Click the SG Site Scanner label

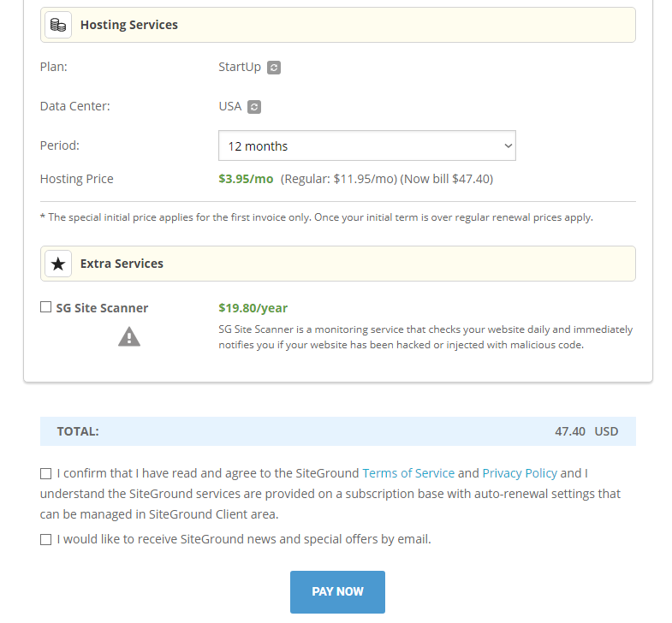[x=102, y=308]
